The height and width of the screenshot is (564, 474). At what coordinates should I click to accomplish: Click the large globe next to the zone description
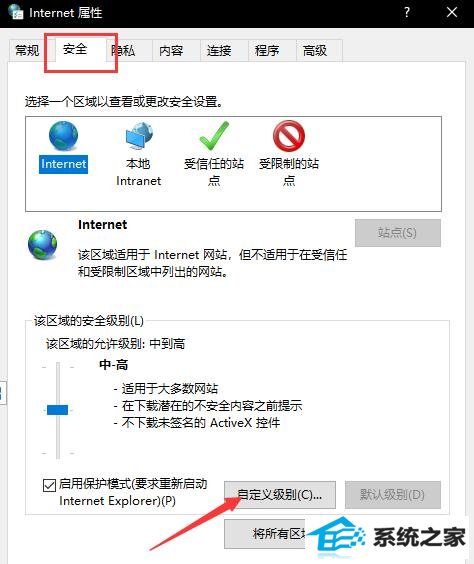(x=42, y=245)
